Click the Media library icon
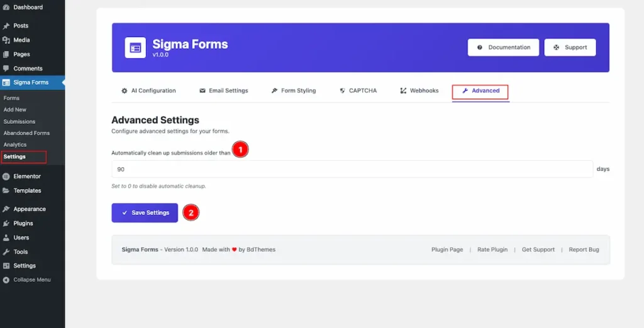 pyautogui.click(x=6, y=40)
